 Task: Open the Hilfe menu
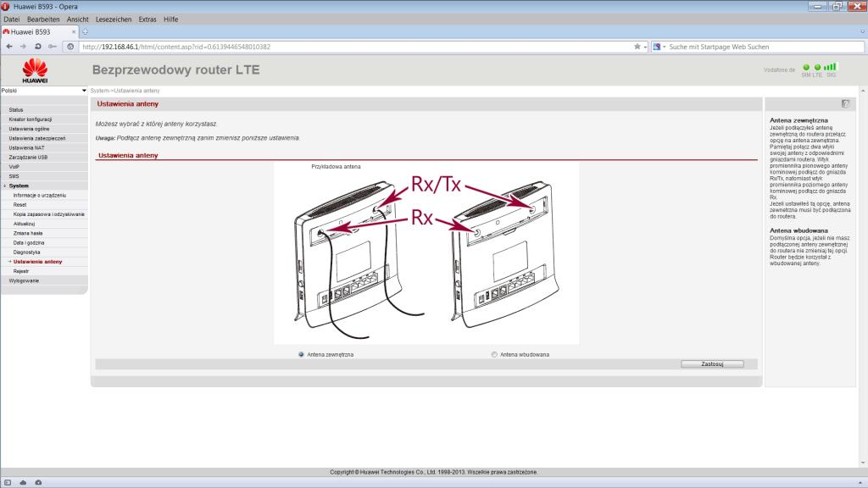(170, 19)
